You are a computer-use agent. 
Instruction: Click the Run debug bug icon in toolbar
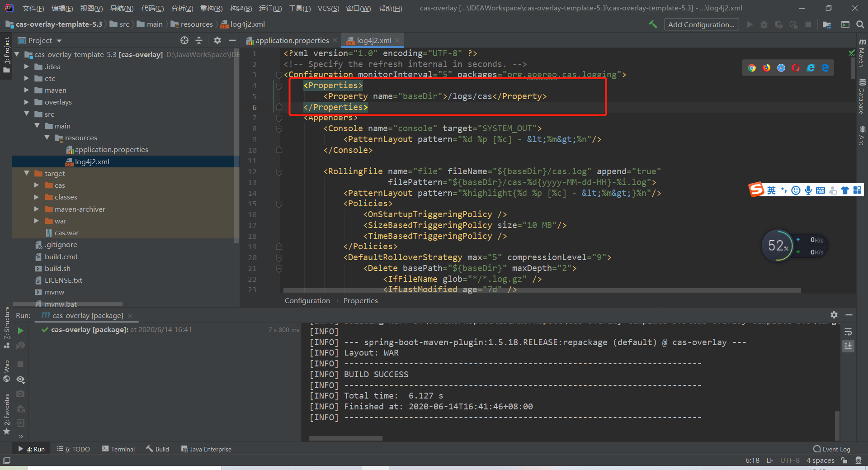(764, 24)
